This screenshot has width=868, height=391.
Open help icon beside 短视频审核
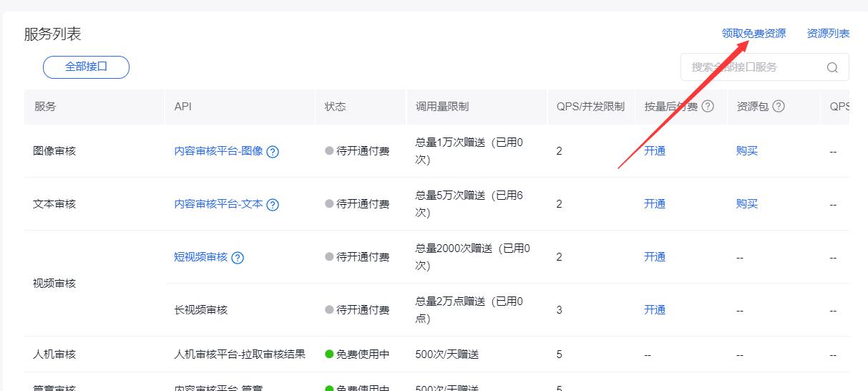pos(238,258)
